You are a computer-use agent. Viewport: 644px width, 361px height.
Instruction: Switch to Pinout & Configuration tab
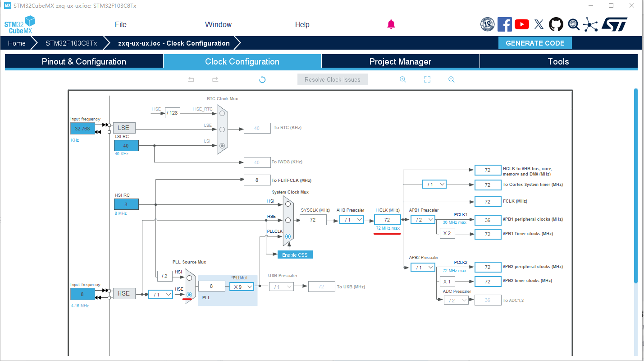[x=84, y=61]
